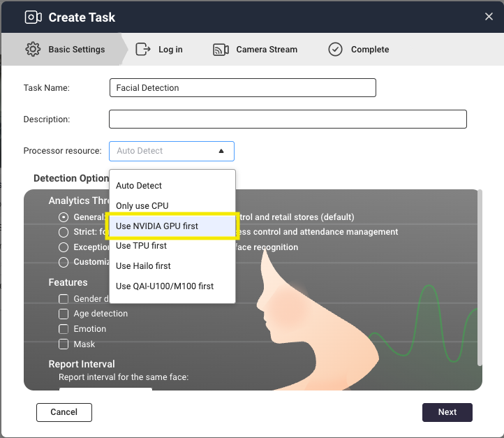
Task: Select Only use CPU option
Action: [142, 206]
